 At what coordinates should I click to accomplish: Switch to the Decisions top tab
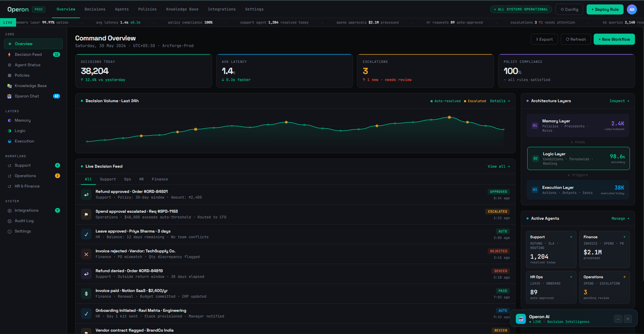pyautogui.click(x=95, y=9)
